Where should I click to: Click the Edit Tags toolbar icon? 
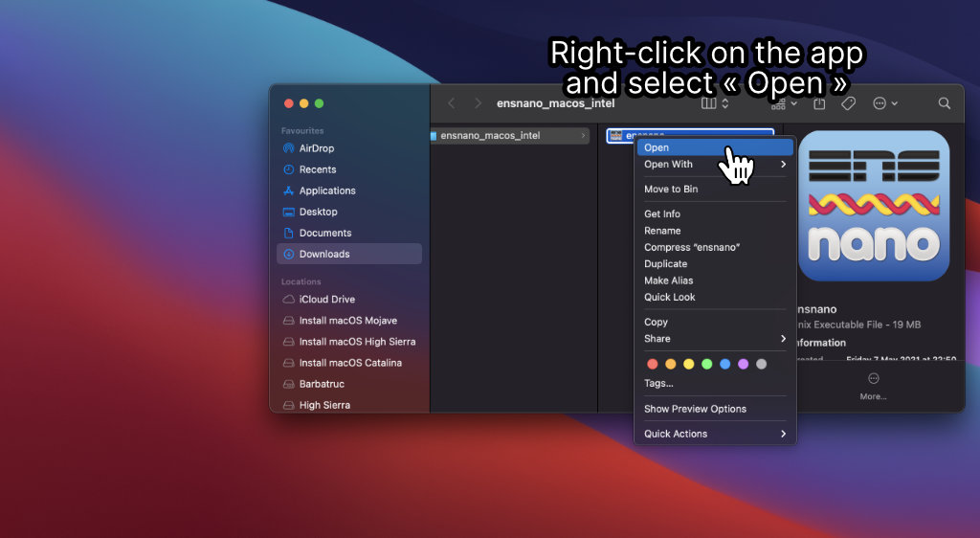tap(848, 103)
